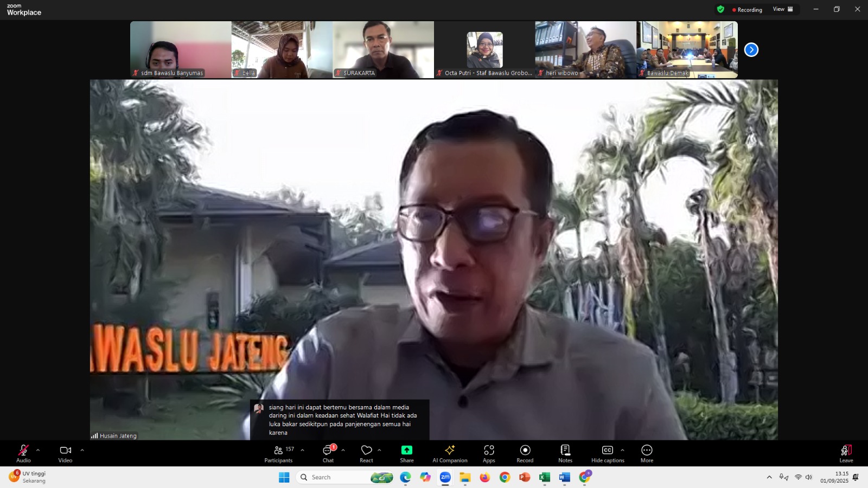The image size is (868, 488).
Task: Start screen Share
Action: click(x=407, y=453)
